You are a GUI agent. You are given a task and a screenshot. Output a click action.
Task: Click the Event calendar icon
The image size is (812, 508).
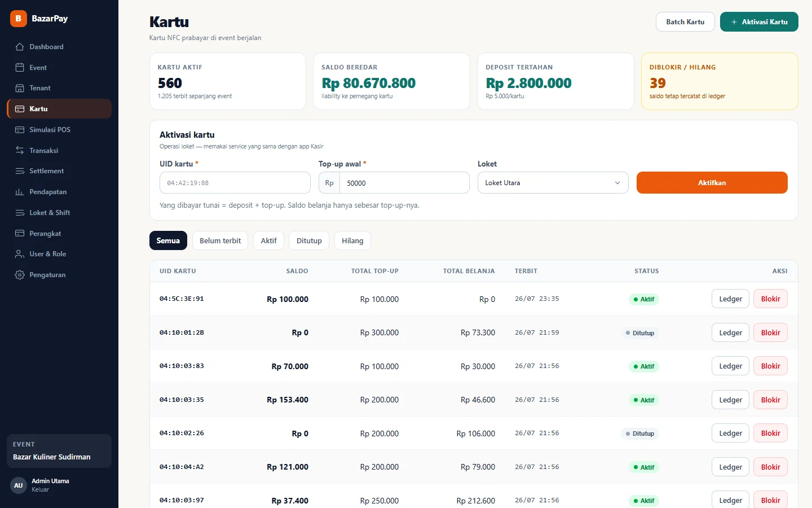(20, 68)
